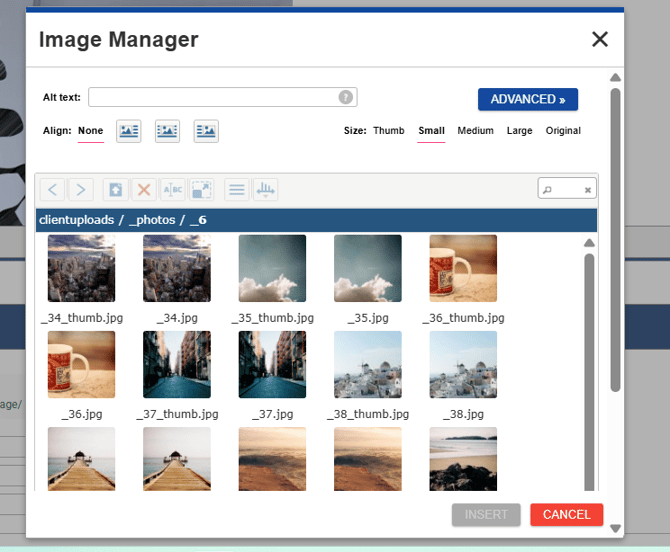
Task: Click the resize image icon in toolbar
Action: pyautogui.click(x=201, y=189)
